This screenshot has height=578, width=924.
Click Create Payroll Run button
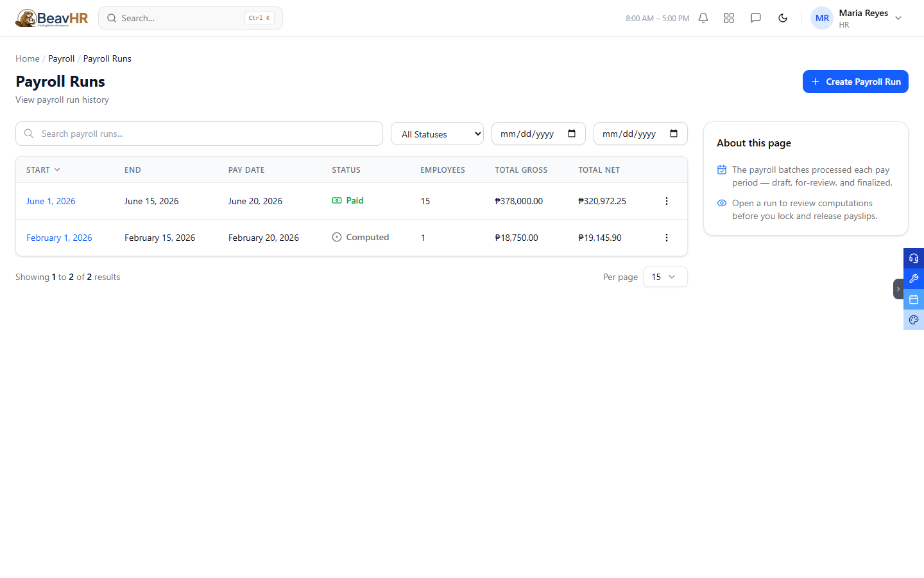click(x=855, y=82)
